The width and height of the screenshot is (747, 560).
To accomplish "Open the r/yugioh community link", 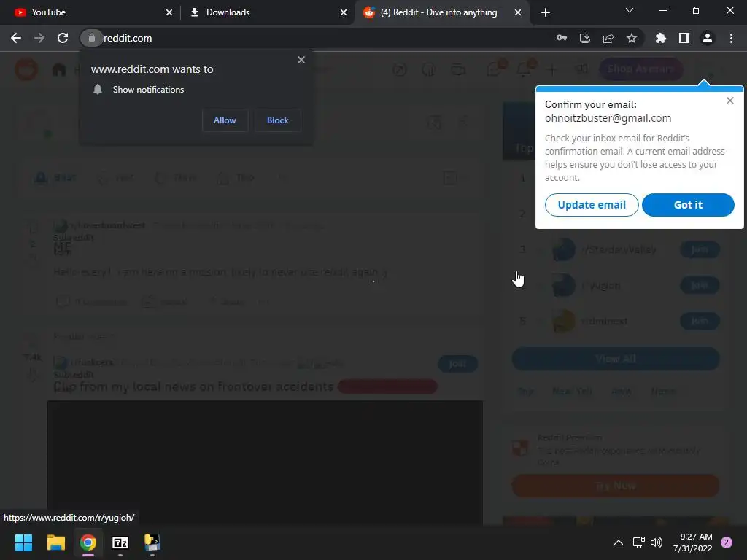I will [601, 285].
